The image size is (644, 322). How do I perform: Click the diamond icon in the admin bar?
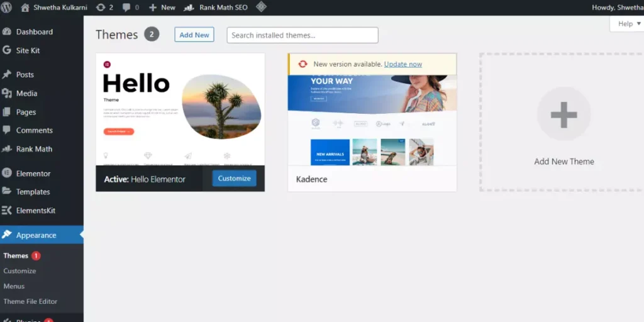pos(261,7)
